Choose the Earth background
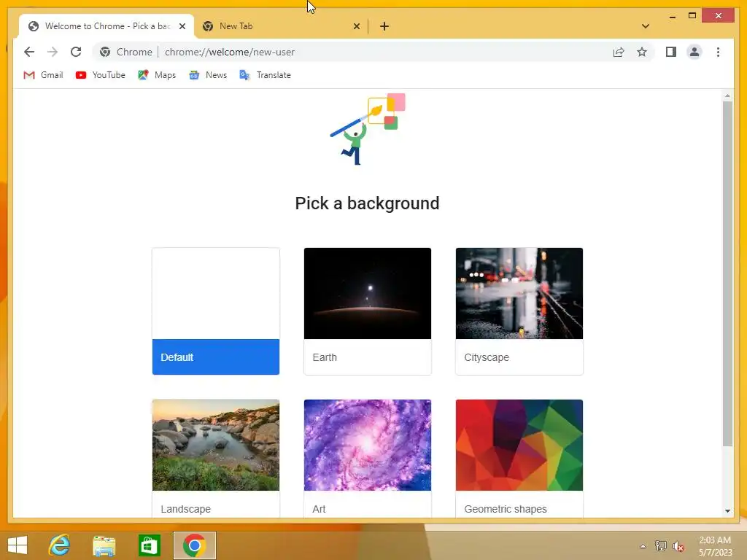Image resolution: width=747 pixels, height=560 pixels. coord(368,311)
